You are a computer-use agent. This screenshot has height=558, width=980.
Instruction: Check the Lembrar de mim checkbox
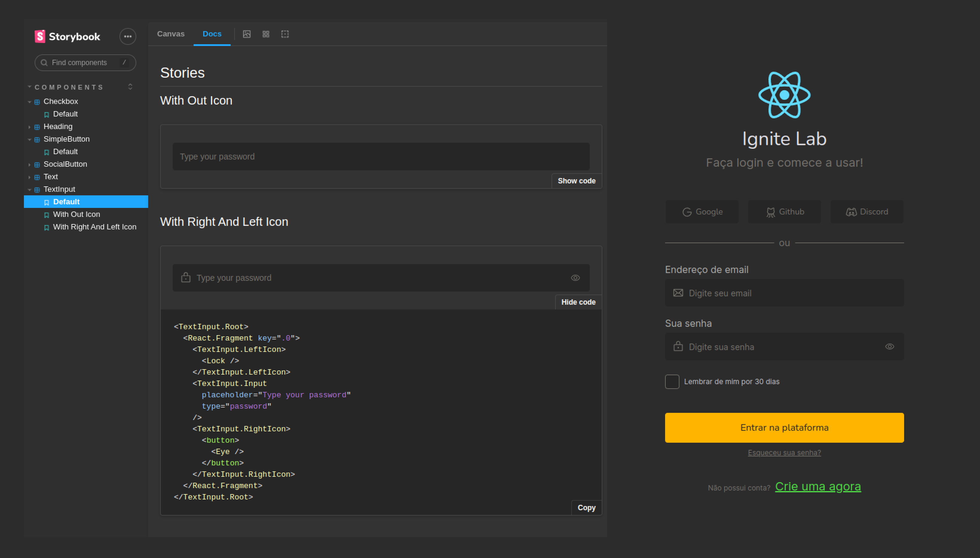pyautogui.click(x=672, y=382)
